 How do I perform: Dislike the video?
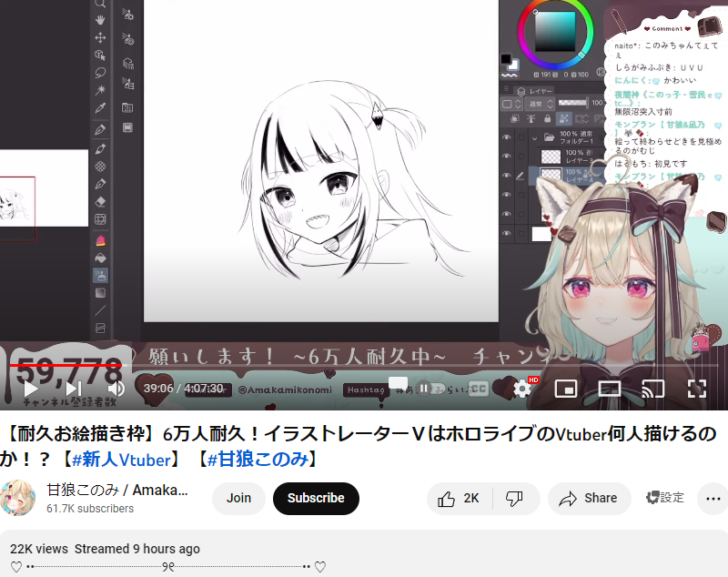pyautogui.click(x=514, y=498)
